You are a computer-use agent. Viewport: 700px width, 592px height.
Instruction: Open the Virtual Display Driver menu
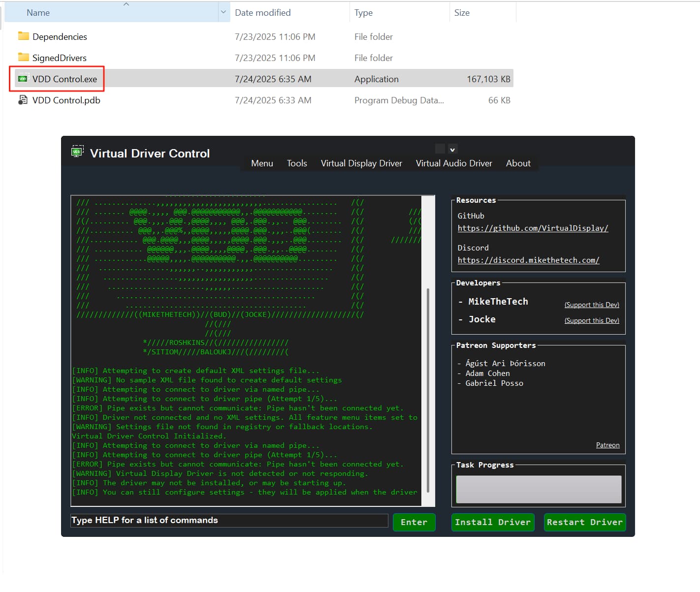tap(361, 163)
